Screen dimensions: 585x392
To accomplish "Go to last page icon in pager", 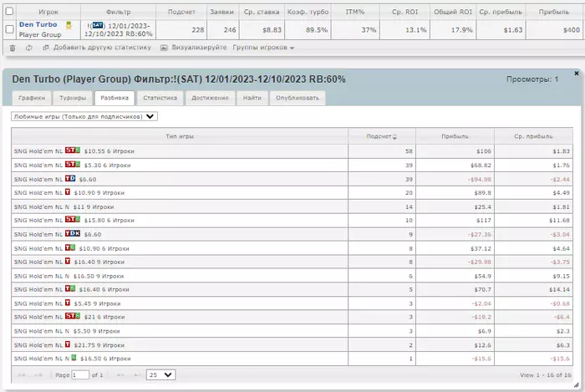I will 137,374.
